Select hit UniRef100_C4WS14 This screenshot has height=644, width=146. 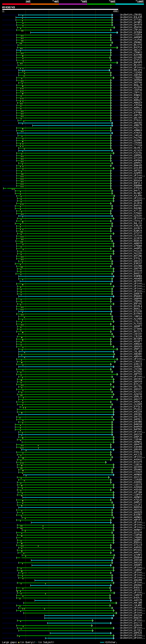point(131,316)
